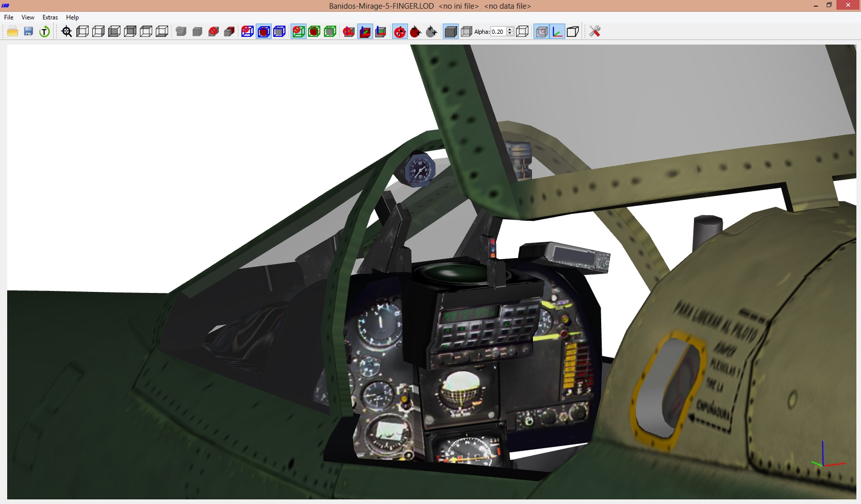The image size is (861, 504).
Task: Open the Help menu
Action: click(72, 17)
